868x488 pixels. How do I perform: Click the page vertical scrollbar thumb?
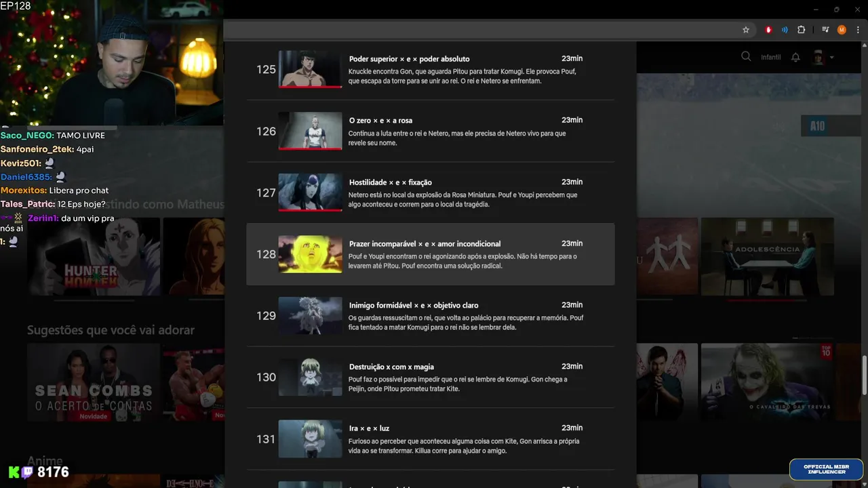coord(863,374)
